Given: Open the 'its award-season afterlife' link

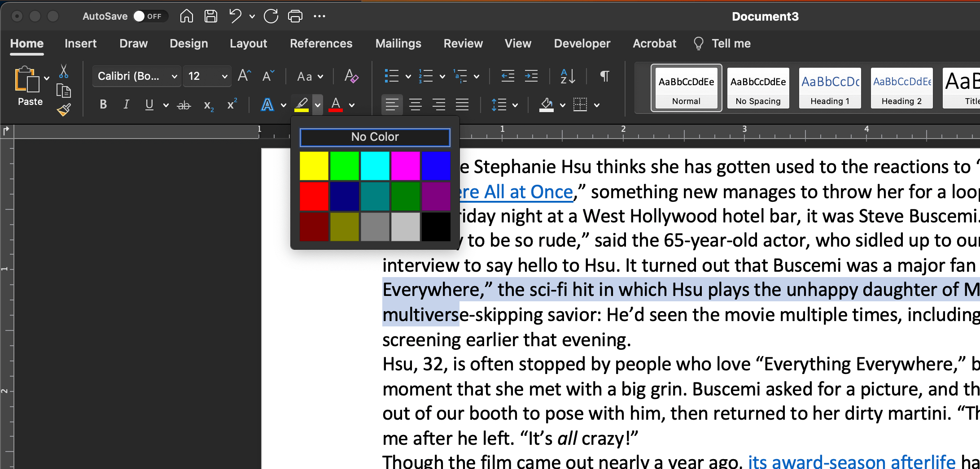Looking at the screenshot, I should 851,461.
